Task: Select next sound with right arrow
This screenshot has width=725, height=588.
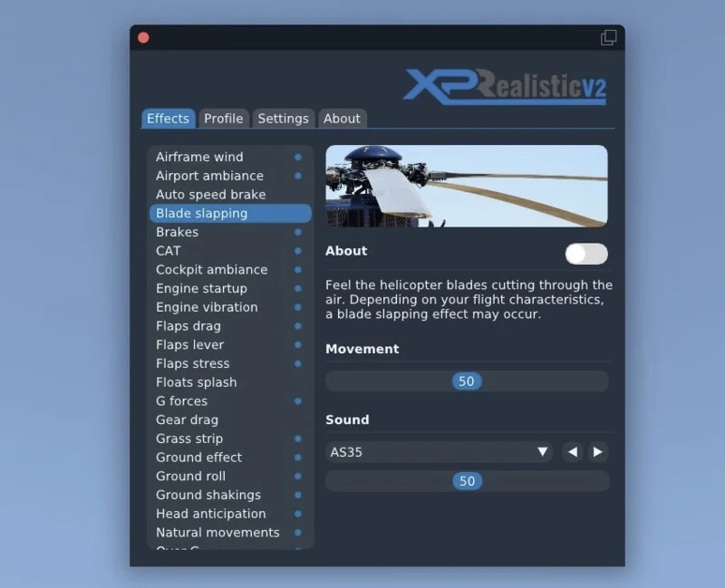Action: (598, 451)
